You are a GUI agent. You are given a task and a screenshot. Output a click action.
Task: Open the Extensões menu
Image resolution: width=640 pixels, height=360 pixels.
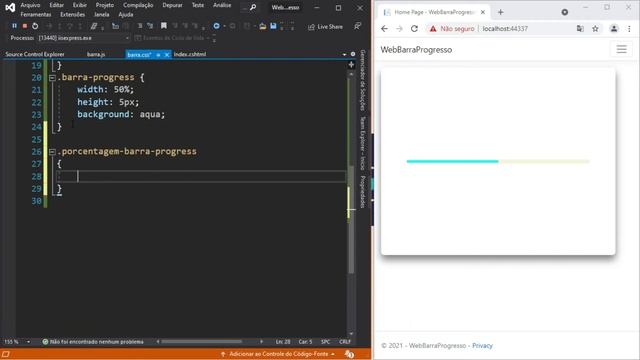(x=72, y=15)
